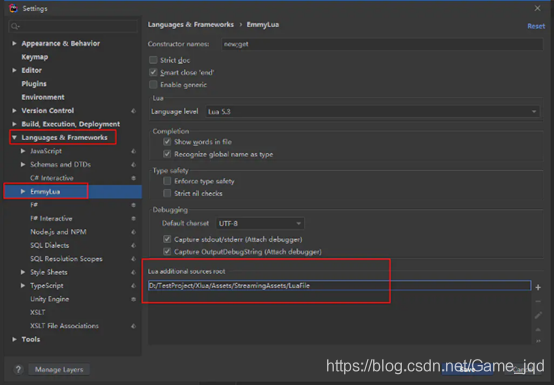Viewport: 554px width, 385px height.
Task: Expand the JavaScript node
Action: [23, 151]
